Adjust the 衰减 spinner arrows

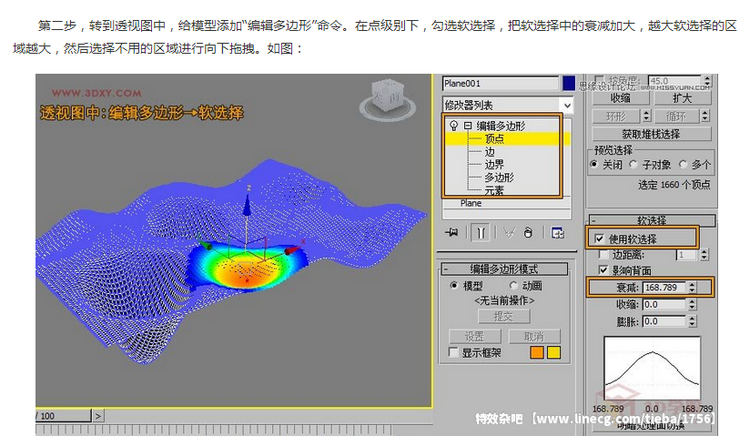(692, 287)
